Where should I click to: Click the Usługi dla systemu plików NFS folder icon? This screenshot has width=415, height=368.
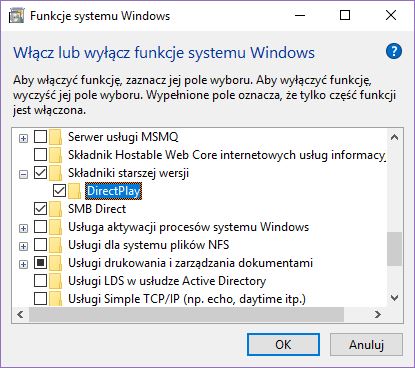(56, 245)
